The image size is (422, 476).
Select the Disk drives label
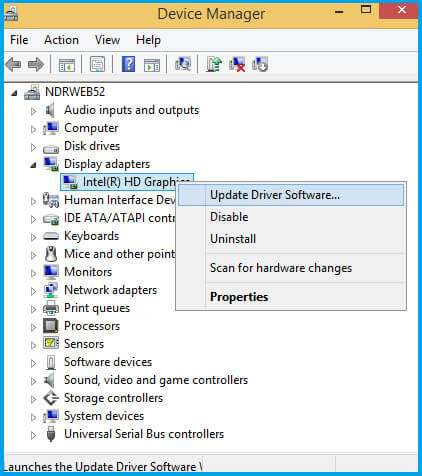coord(92,146)
